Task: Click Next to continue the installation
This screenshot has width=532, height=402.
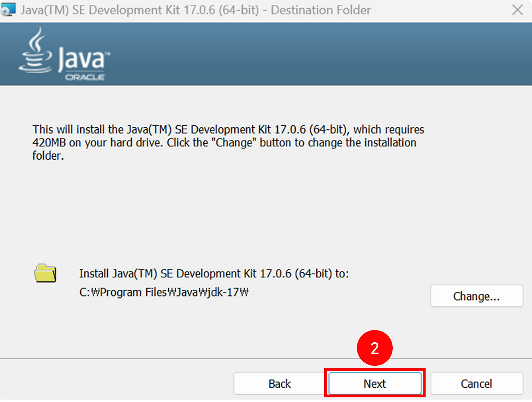Action: tap(375, 383)
